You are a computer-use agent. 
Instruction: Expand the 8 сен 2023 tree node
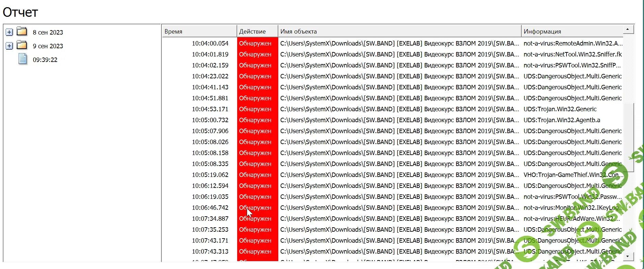9,32
